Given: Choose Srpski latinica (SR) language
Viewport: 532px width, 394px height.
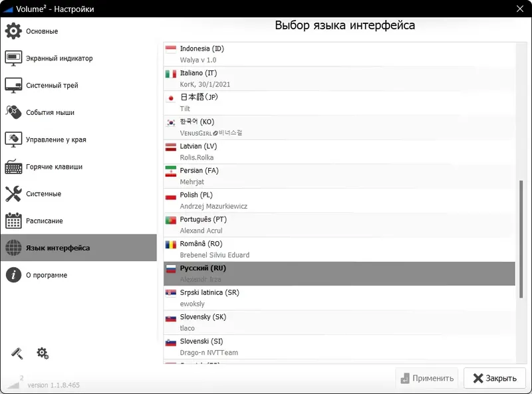Looking at the screenshot, I should [266, 297].
